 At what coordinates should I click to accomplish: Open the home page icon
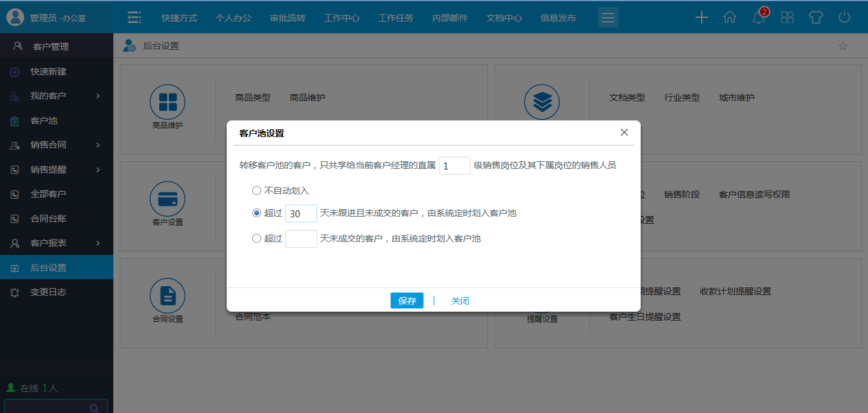pyautogui.click(x=730, y=18)
